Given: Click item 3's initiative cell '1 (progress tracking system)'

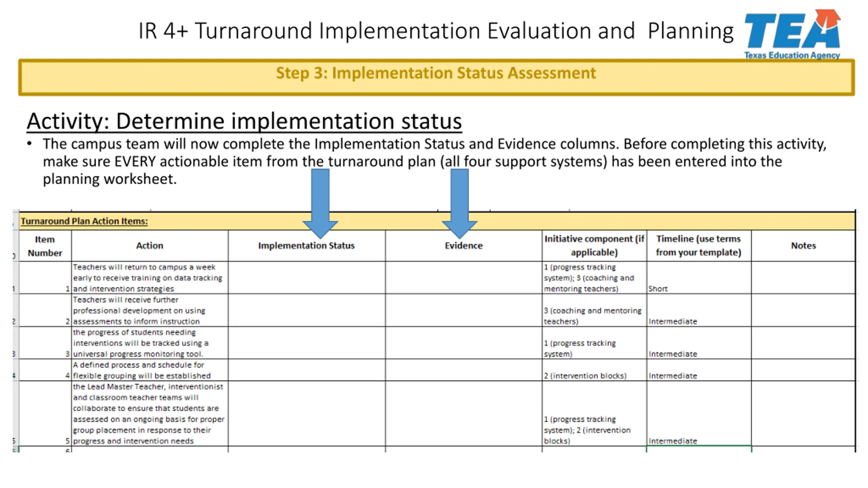Looking at the screenshot, I should [x=594, y=343].
